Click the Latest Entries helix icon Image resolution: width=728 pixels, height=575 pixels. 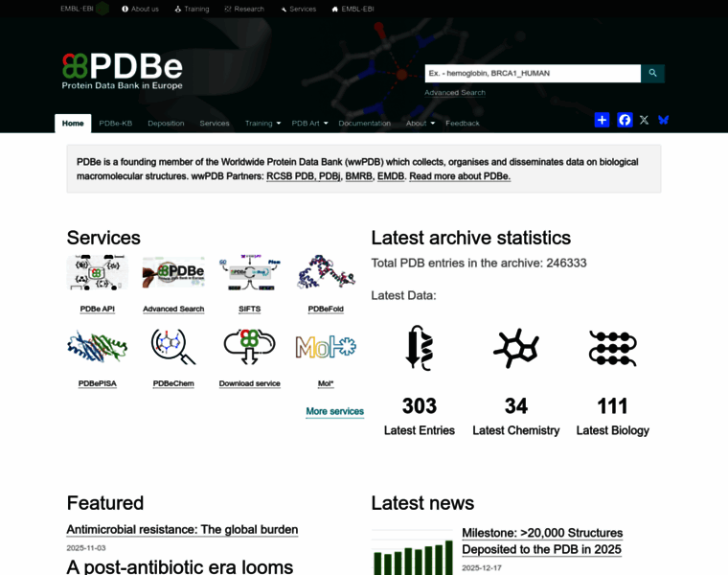pyautogui.click(x=420, y=348)
